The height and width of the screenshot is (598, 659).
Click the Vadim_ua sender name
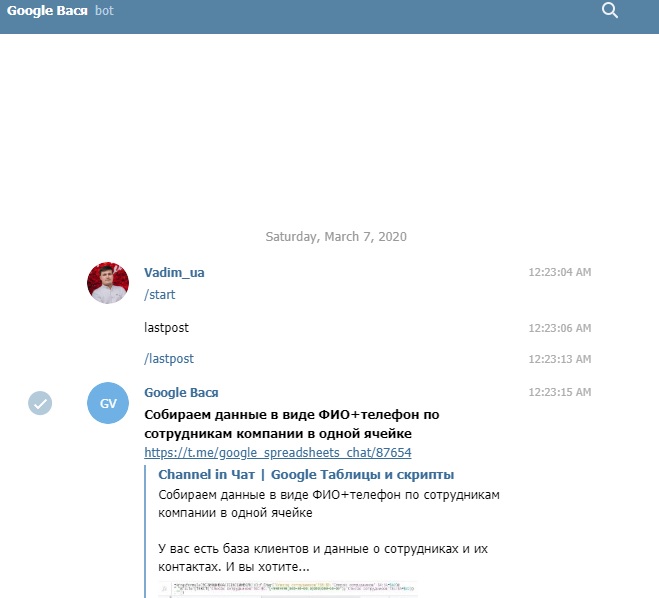tap(174, 273)
